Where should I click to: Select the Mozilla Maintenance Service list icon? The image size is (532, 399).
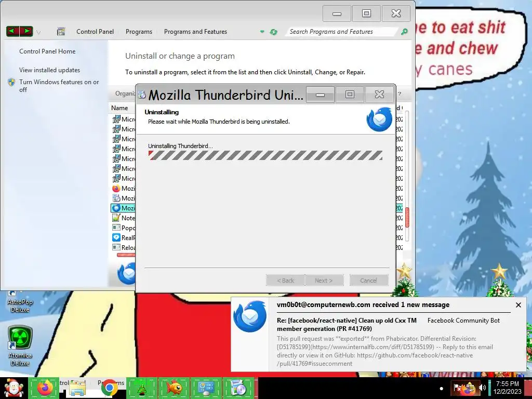pos(116,198)
